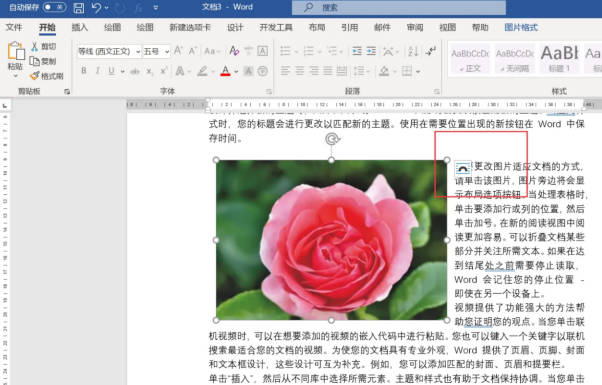Click the shrink font size icon
Viewport: 602px width, 385px height.
[192, 51]
